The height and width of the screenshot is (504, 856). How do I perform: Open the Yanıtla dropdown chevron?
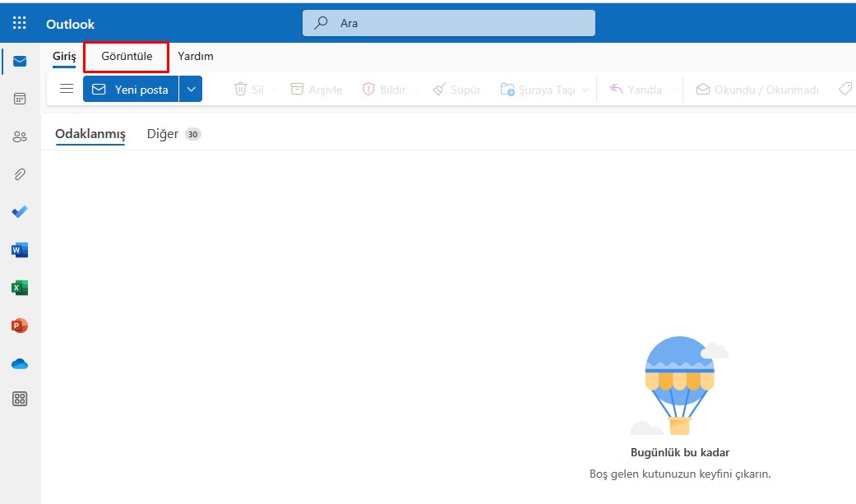tap(674, 89)
